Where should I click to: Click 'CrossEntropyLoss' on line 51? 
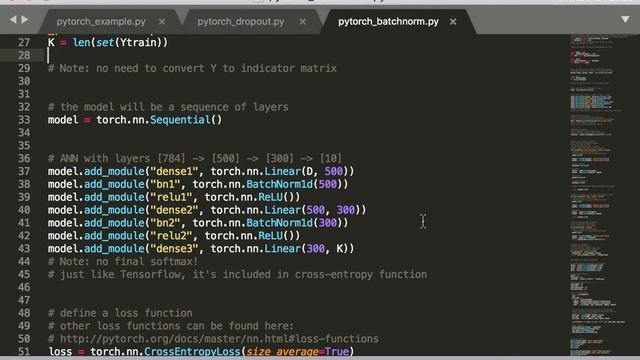pyautogui.click(x=192, y=351)
